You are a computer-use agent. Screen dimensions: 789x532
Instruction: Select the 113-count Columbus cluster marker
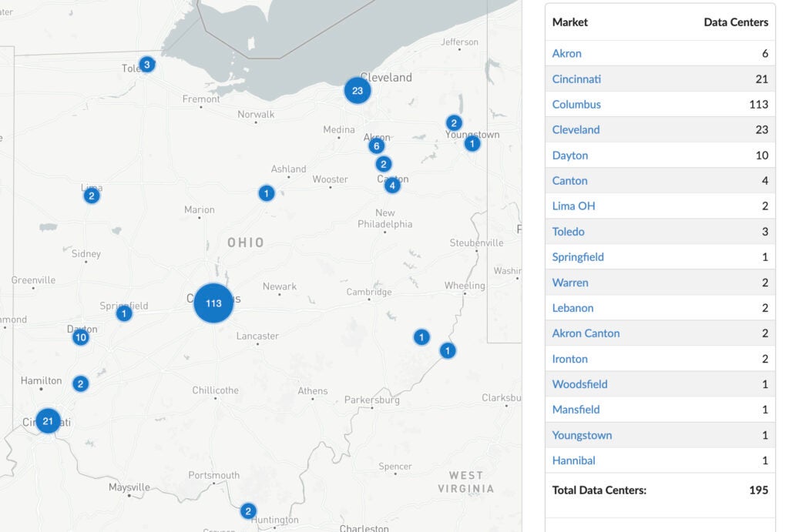point(213,303)
